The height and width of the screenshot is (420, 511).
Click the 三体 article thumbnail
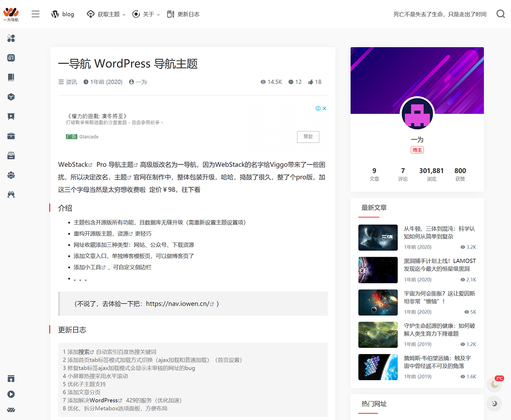(378, 237)
